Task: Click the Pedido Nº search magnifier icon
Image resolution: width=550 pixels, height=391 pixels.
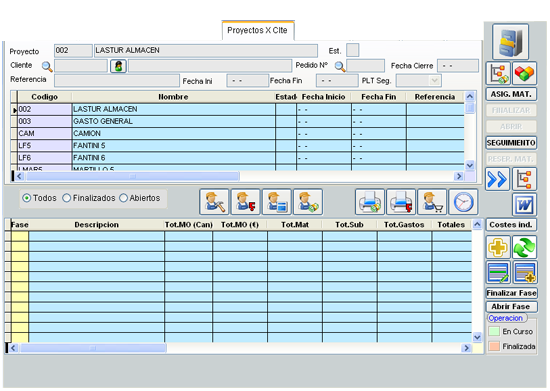Action: tap(340, 66)
